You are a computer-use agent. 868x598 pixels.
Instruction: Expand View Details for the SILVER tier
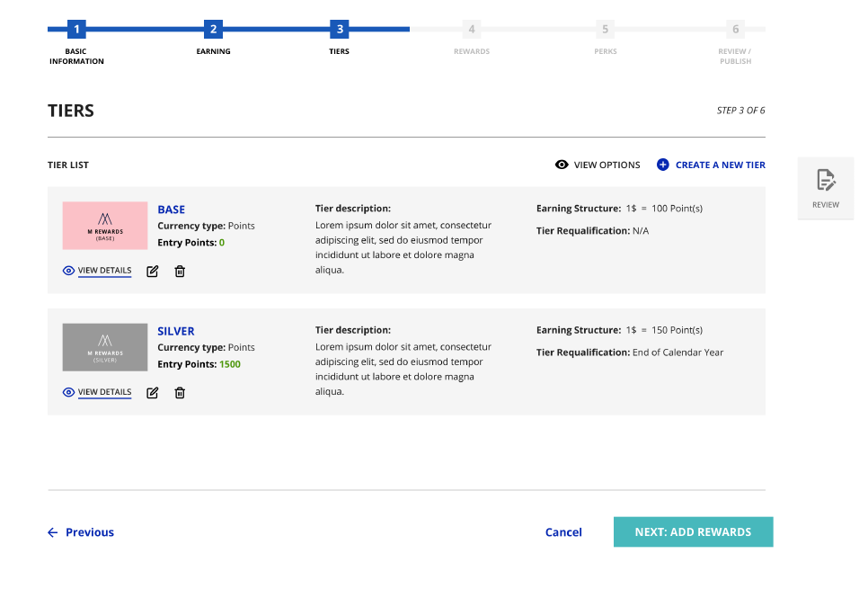pyautogui.click(x=104, y=392)
